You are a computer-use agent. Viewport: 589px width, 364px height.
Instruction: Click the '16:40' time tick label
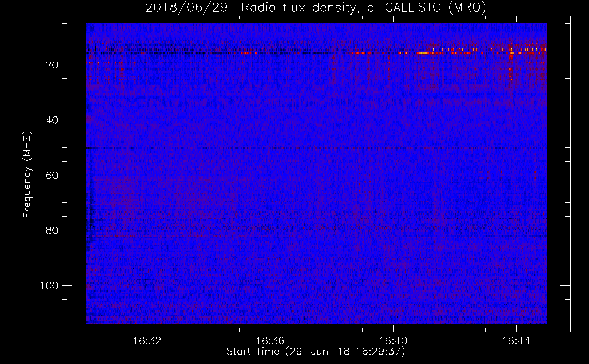pos(393,341)
